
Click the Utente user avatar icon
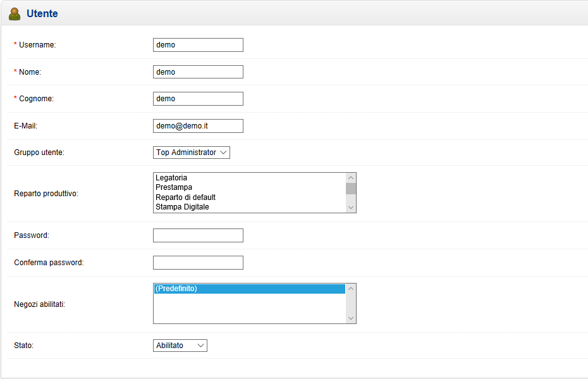coord(15,14)
